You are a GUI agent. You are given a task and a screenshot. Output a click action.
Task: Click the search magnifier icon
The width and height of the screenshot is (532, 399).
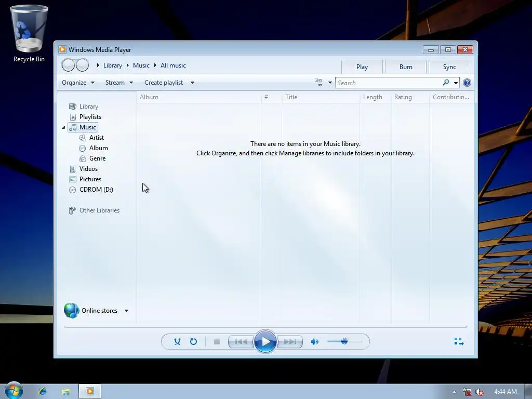[x=446, y=83]
